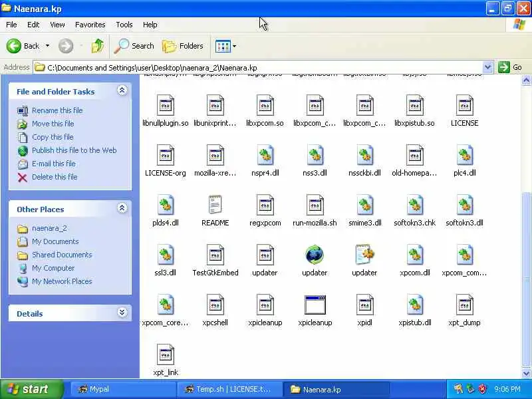Select the smime3.dll file icon
The image size is (532, 399).
pos(364,205)
